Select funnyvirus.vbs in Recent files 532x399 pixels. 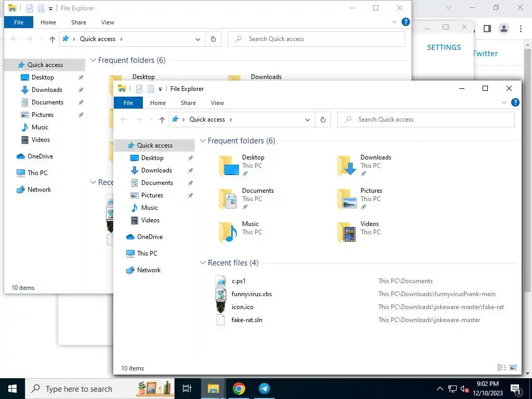[251, 294]
